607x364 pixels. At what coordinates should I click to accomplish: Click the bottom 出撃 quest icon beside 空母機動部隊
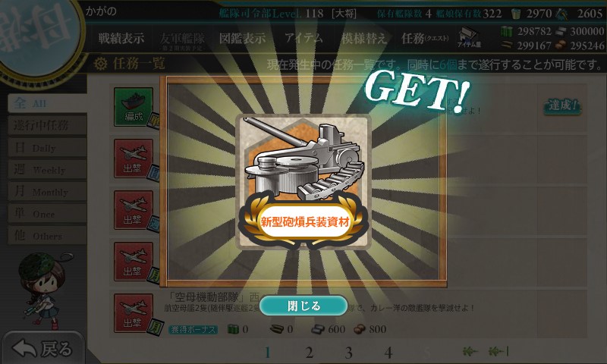click(134, 313)
